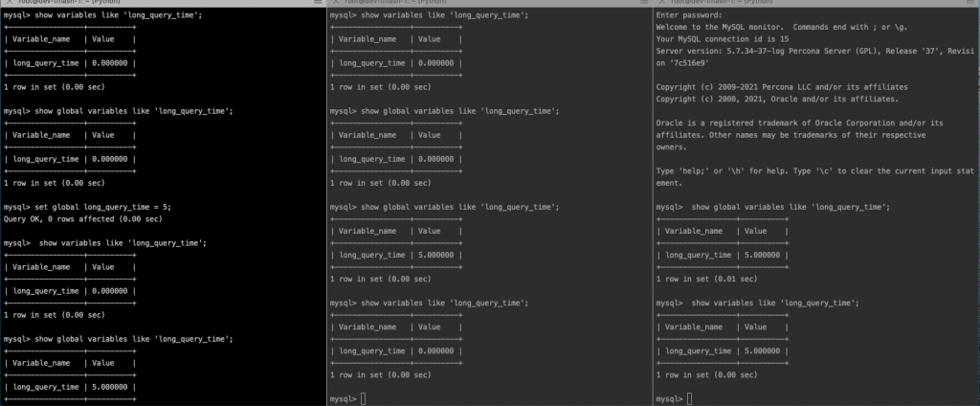Select the 'Query OK, 0 rows affected' line
Viewport: 980px width, 406px height.
point(82,219)
